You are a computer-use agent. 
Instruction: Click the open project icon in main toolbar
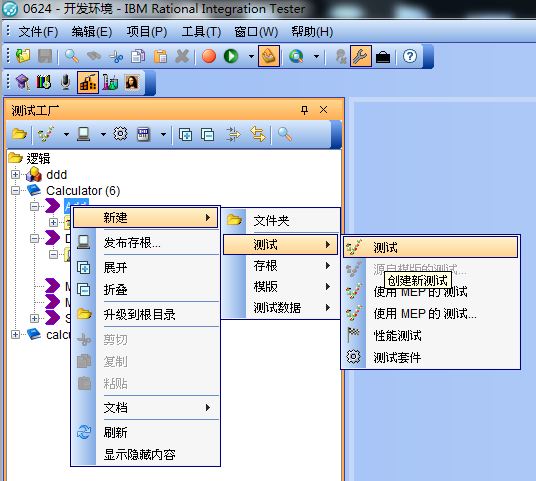coord(23,56)
